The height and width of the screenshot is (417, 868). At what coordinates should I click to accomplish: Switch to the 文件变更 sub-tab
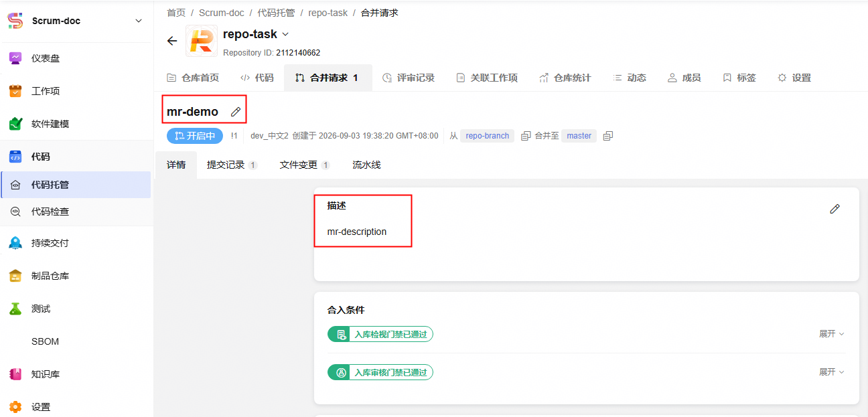pos(305,165)
